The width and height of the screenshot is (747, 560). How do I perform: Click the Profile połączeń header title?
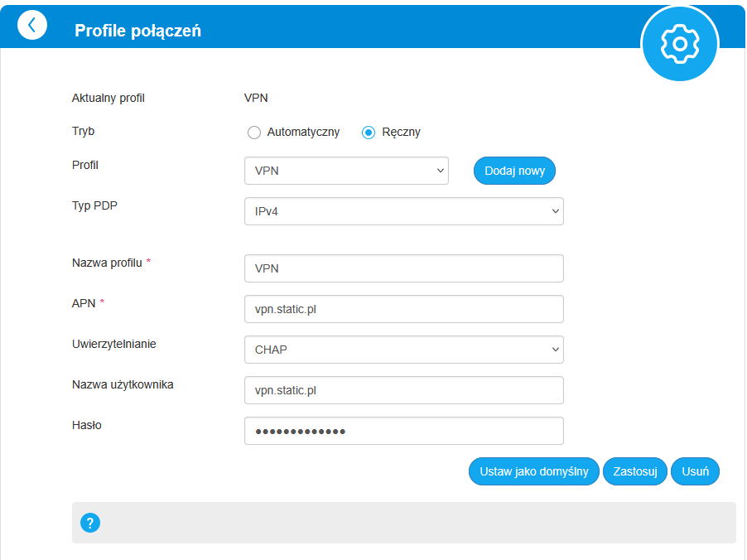point(138,31)
